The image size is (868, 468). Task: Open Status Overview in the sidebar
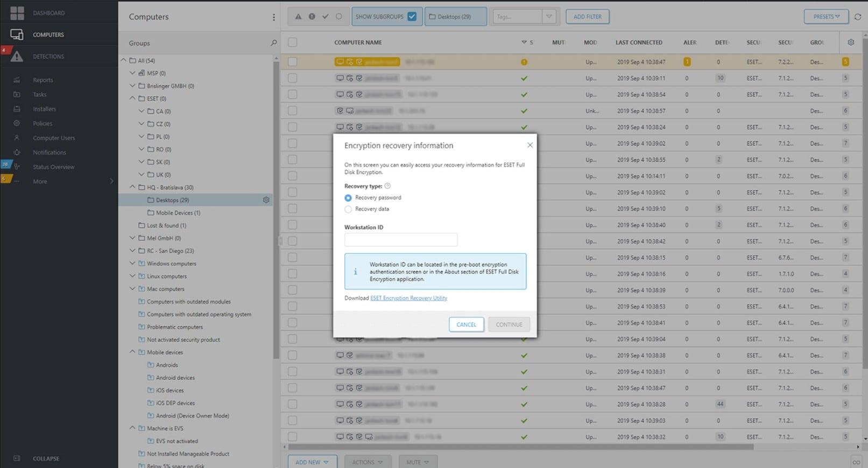(x=53, y=167)
